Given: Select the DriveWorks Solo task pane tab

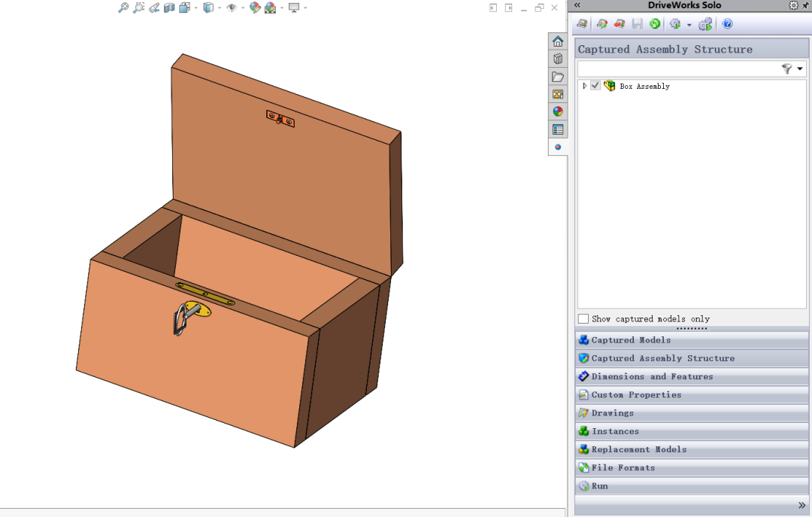Looking at the screenshot, I should tap(558, 147).
